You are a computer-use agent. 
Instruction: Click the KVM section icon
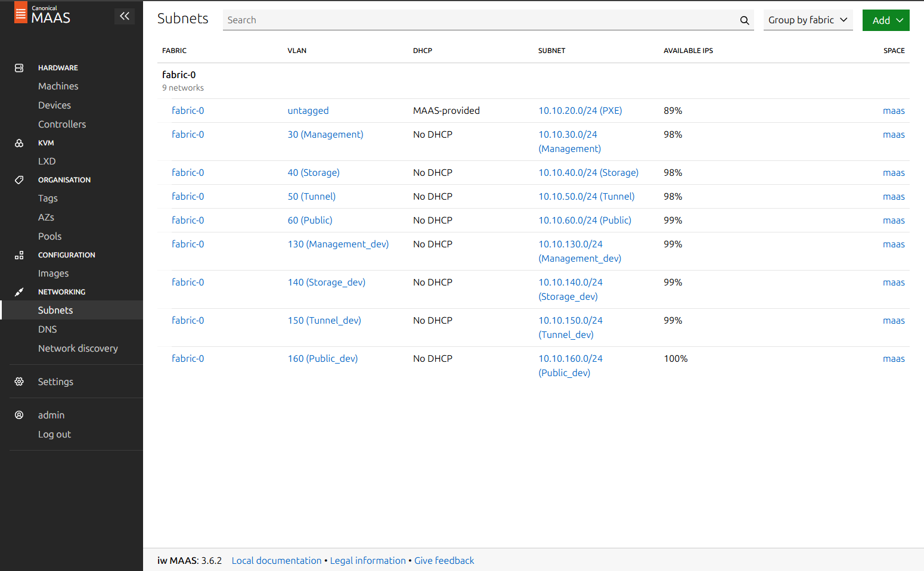(x=19, y=143)
